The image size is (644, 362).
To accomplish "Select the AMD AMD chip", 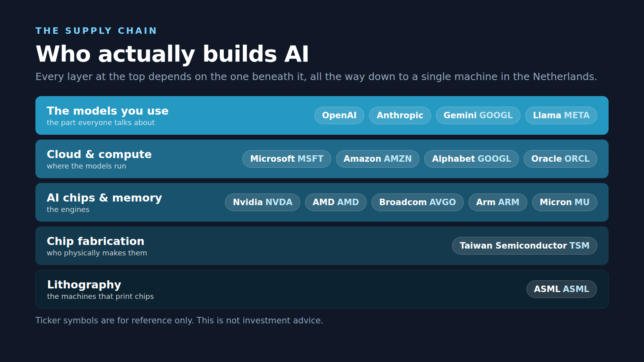I will [336, 202].
